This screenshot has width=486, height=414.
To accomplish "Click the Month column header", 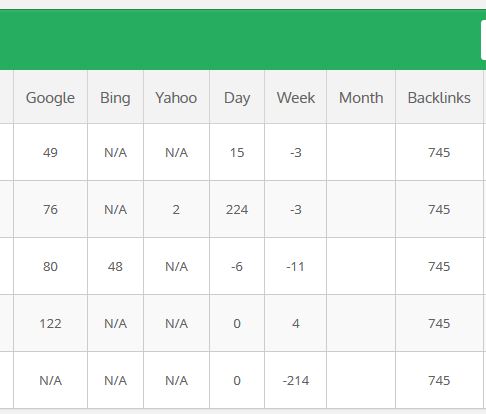I will (361, 97).
